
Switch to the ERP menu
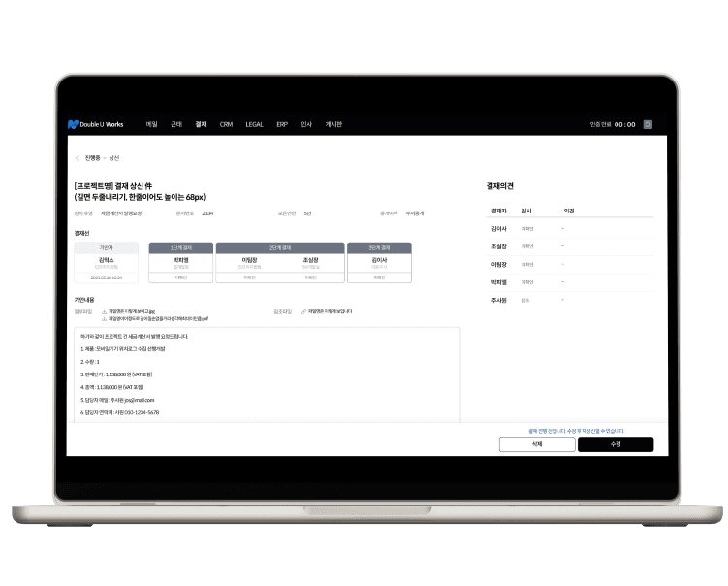pyautogui.click(x=282, y=124)
